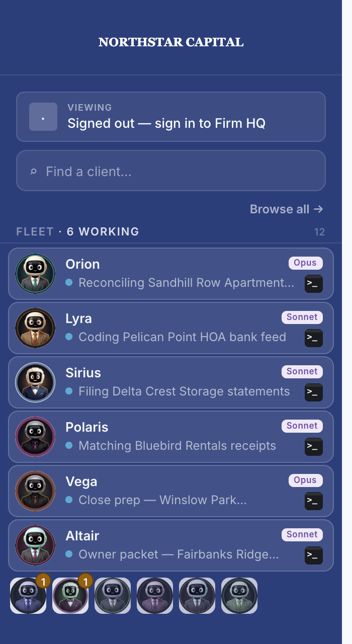Screen dimensions: 352x644
Task: Click Orion's robot avatar
Action: coord(35,274)
